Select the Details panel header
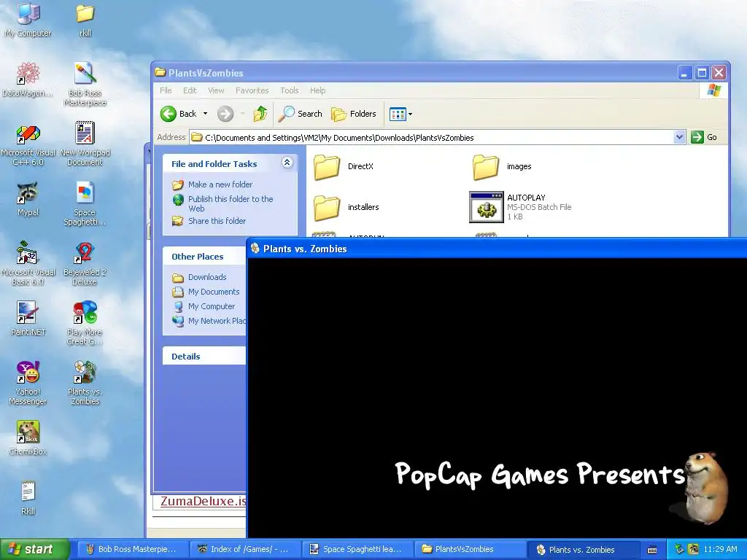 coord(204,356)
